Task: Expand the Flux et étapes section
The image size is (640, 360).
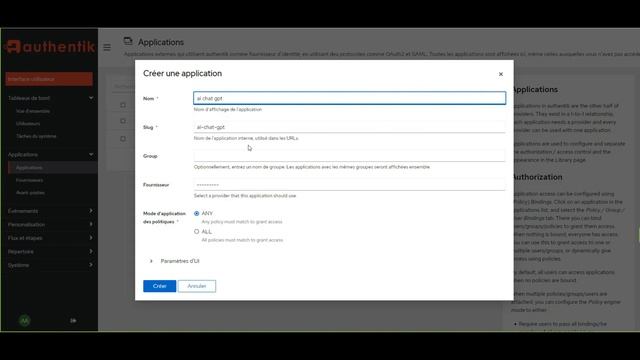Action: (50, 238)
